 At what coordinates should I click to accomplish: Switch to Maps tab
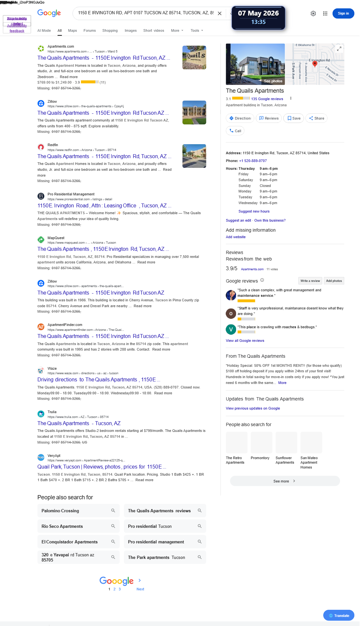[73, 30]
